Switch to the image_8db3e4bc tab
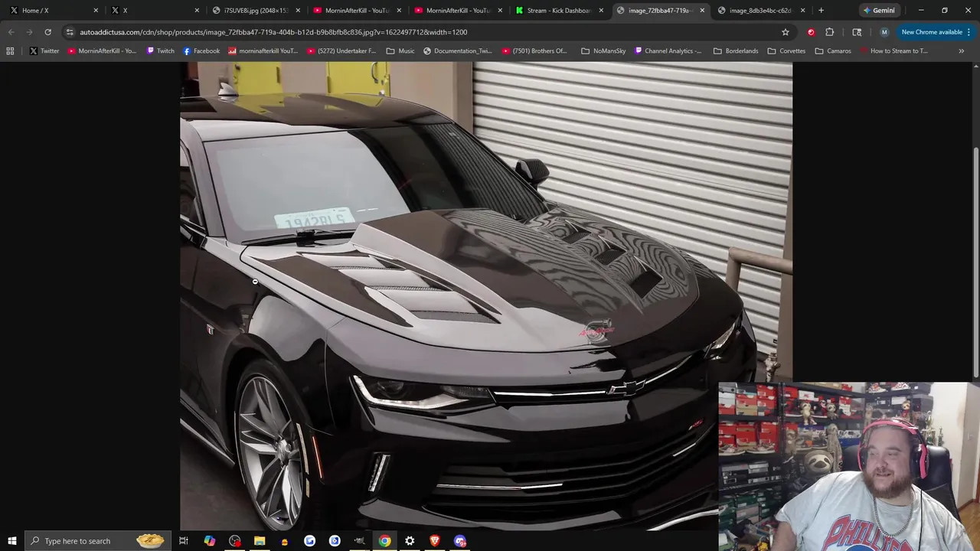The image size is (980, 551). (759, 11)
